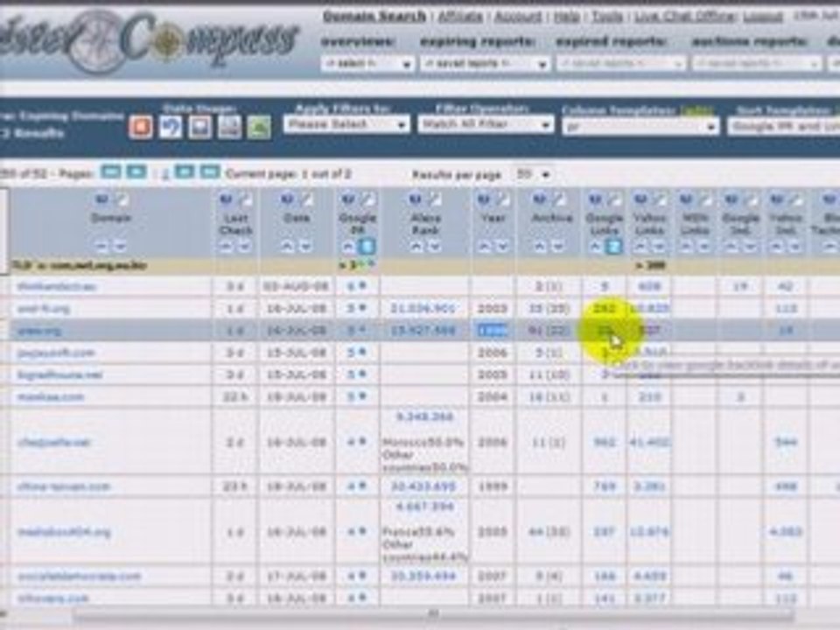Sort Last Check column ascending
Viewport: 840px width, 630px height.
tap(226, 247)
